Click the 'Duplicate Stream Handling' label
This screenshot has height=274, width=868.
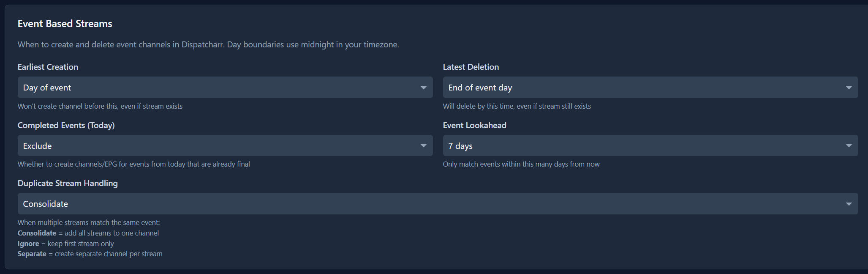[68, 183]
